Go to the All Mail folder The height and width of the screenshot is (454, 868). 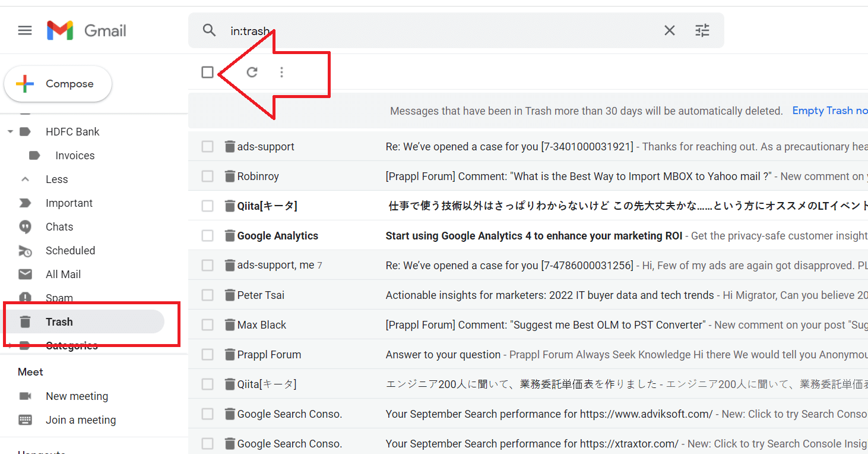[63, 275]
